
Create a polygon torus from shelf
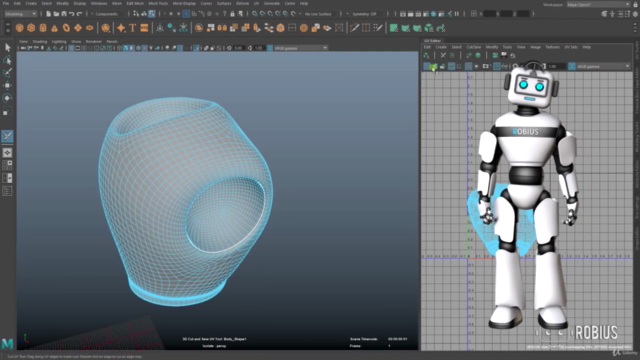66,28
